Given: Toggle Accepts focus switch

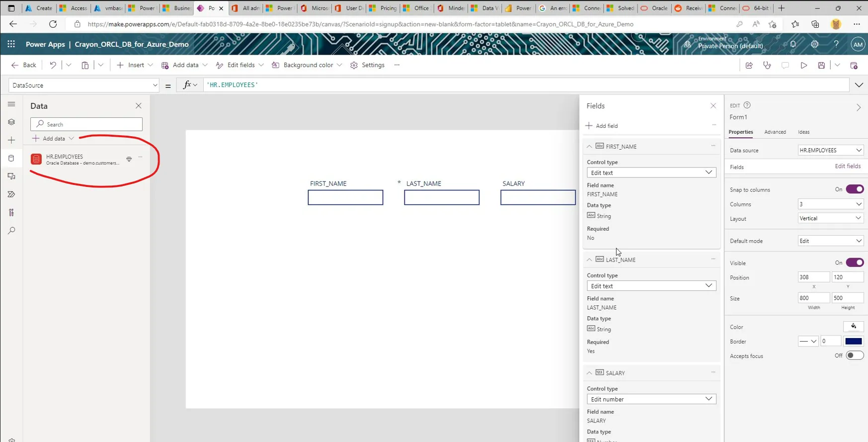Looking at the screenshot, I should click(855, 355).
